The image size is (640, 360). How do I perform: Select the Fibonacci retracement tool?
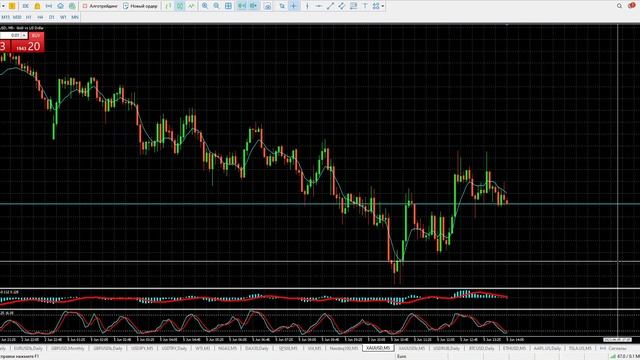[353, 6]
